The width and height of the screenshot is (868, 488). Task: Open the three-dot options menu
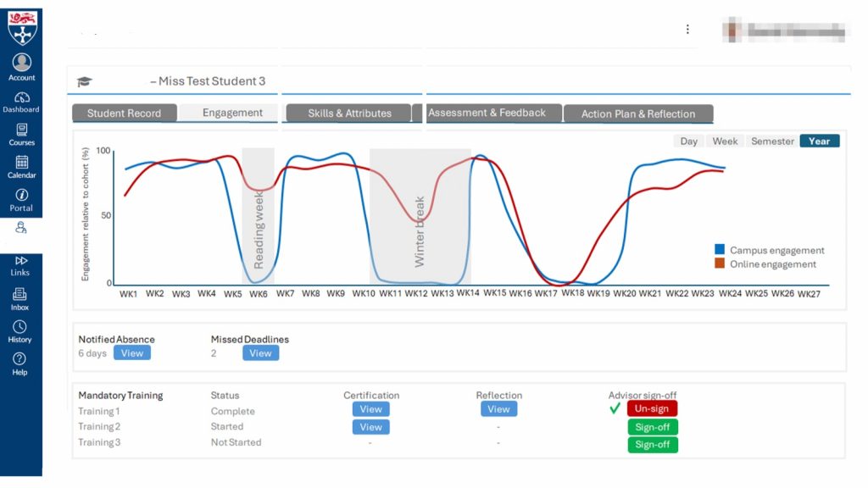687,29
